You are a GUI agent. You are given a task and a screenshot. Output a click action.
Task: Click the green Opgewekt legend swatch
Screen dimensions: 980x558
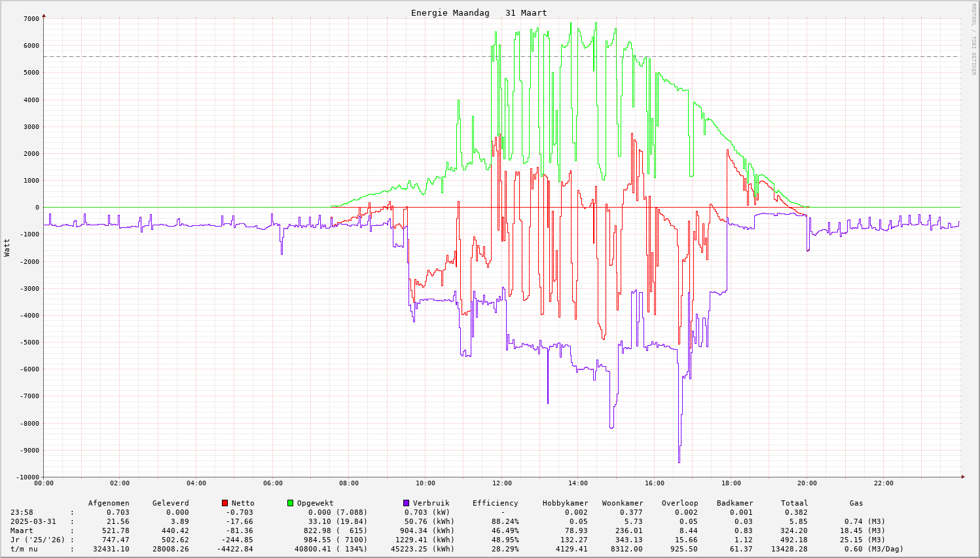pyautogui.click(x=290, y=503)
